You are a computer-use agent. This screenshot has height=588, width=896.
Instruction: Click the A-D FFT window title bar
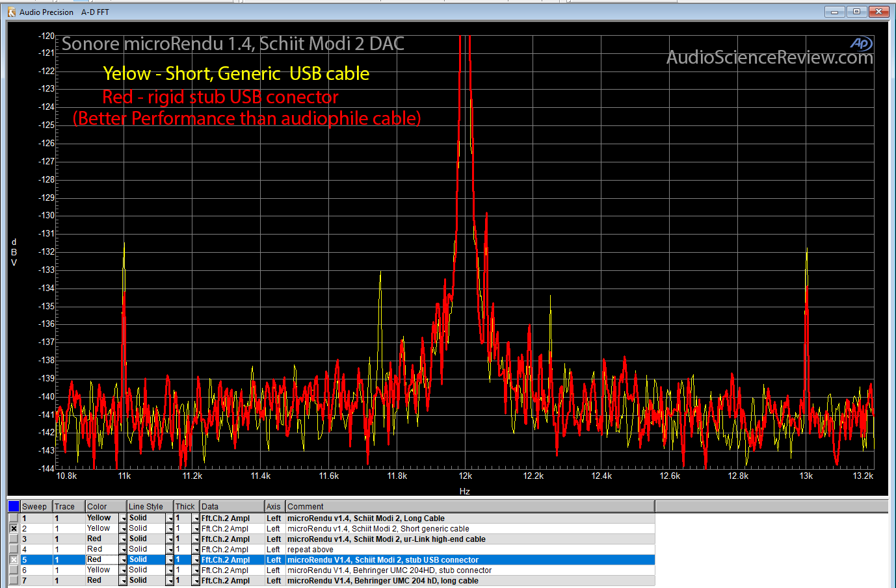416,12
